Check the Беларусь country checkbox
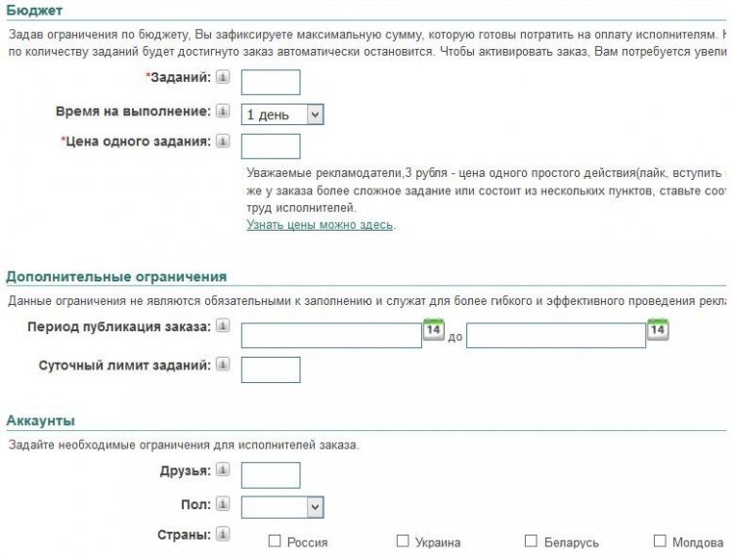 click(x=531, y=540)
